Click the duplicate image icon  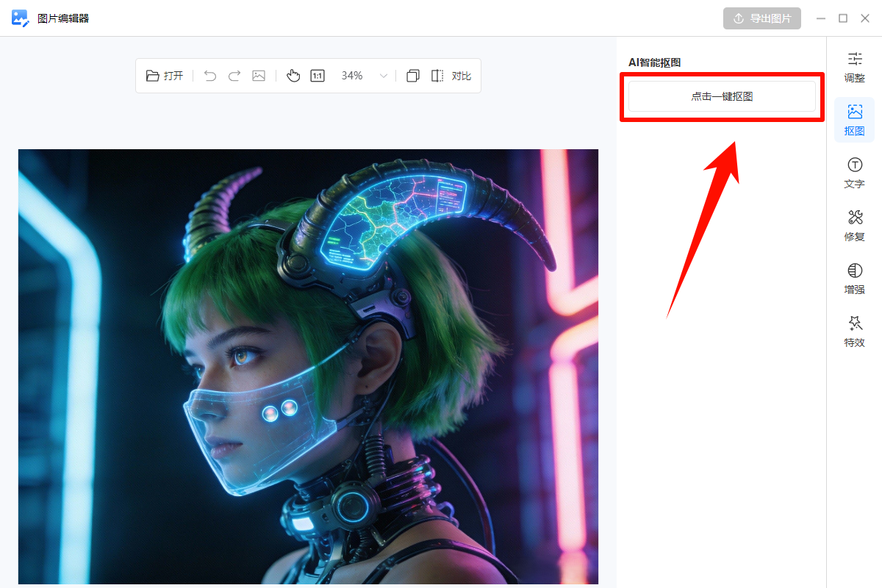pyautogui.click(x=412, y=75)
